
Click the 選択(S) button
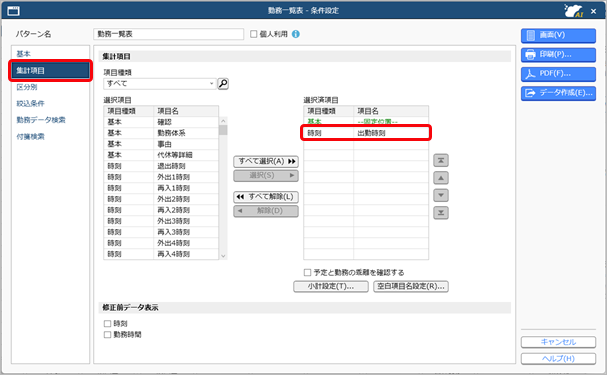pyautogui.click(x=266, y=176)
